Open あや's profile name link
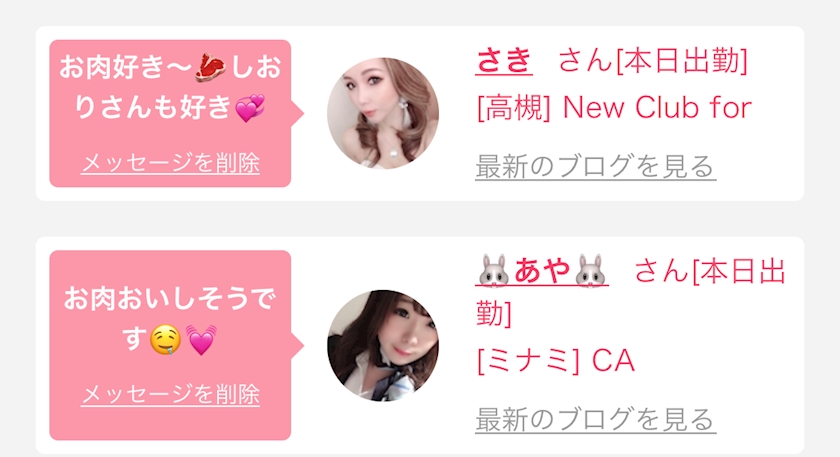Screen dimensions: 840x457 click(542, 270)
